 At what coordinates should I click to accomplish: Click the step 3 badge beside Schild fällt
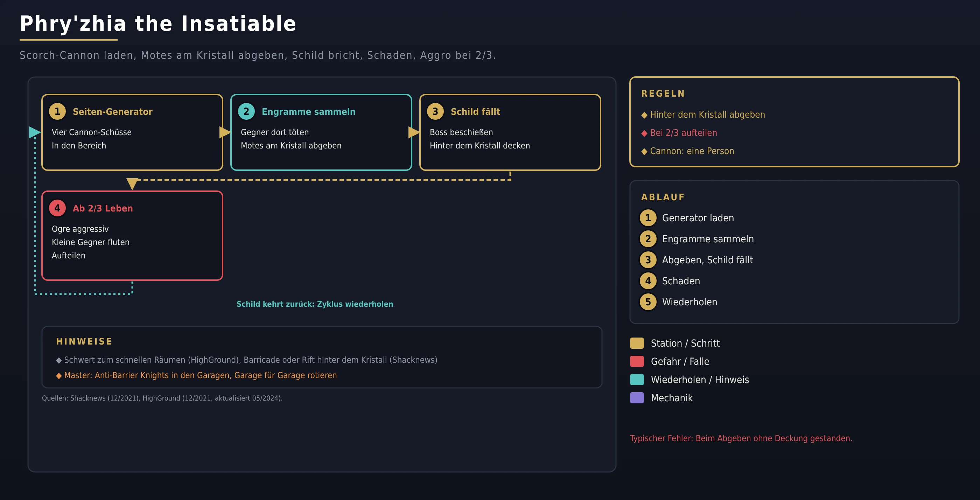tap(435, 111)
